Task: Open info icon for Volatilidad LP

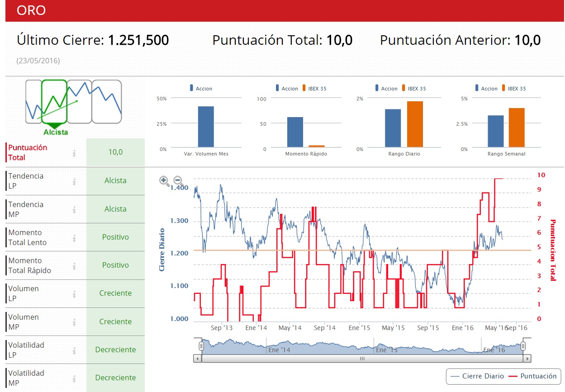Action: point(74,350)
